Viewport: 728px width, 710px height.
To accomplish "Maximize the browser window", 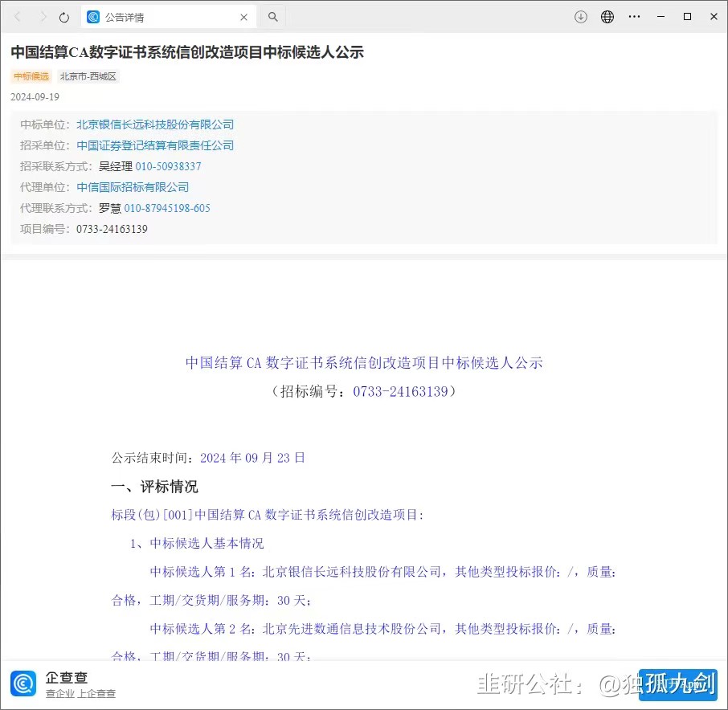I will [688, 17].
